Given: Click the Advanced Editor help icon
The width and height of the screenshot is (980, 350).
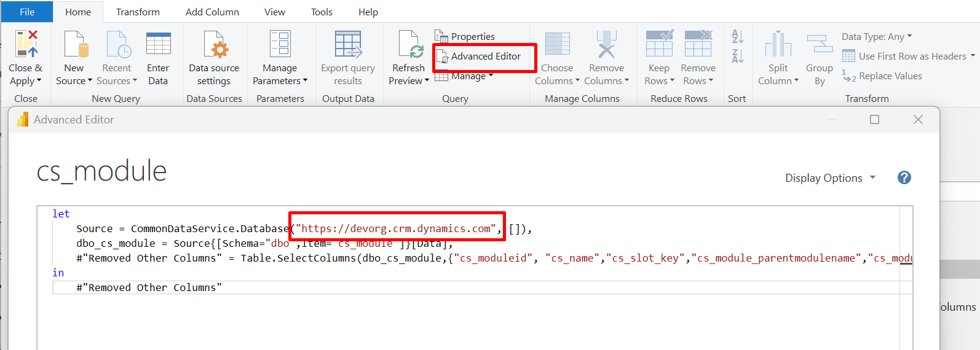Looking at the screenshot, I should [904, 178].
